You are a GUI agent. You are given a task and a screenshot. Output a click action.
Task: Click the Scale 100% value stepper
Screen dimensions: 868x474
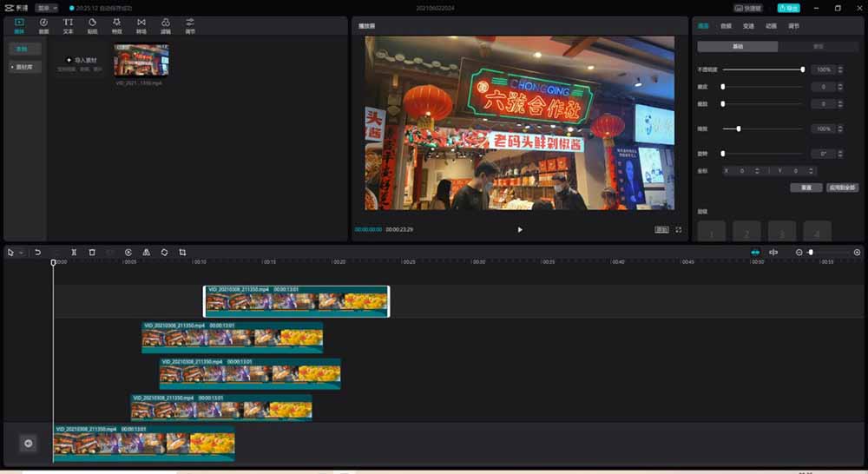(x=839, y=129)
